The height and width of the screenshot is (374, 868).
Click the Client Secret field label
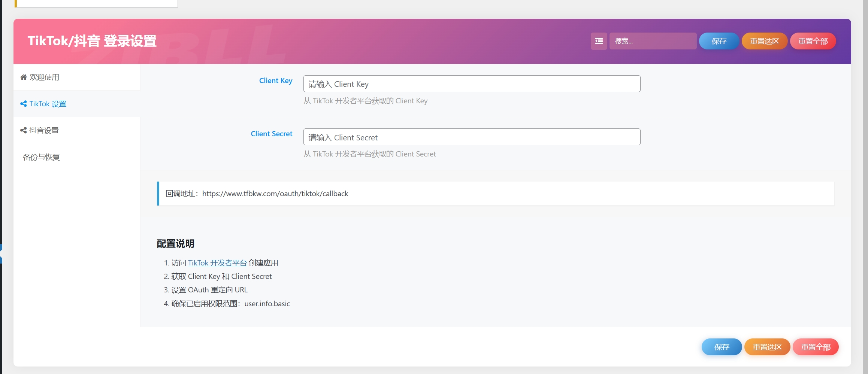point(272,134)
